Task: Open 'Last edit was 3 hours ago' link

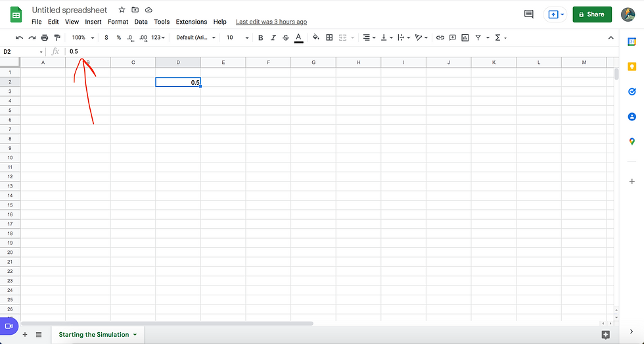Action: point(271,22)
